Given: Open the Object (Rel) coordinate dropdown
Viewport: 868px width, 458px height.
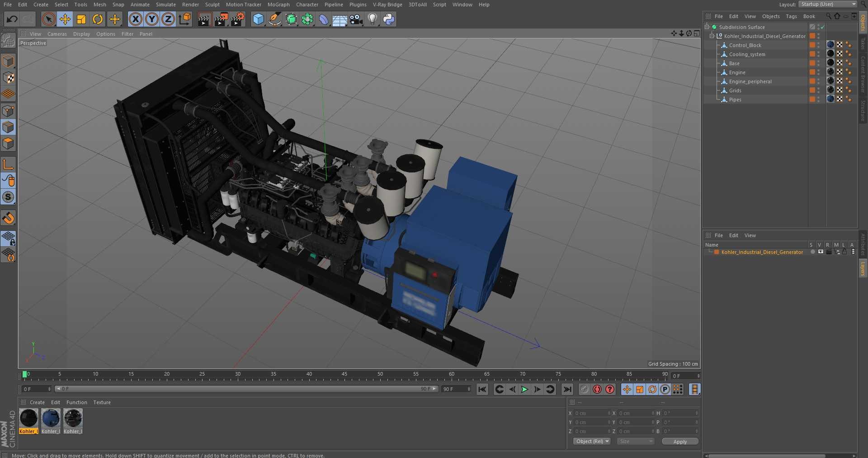Looking at the screenshot, I should point(592,441).
